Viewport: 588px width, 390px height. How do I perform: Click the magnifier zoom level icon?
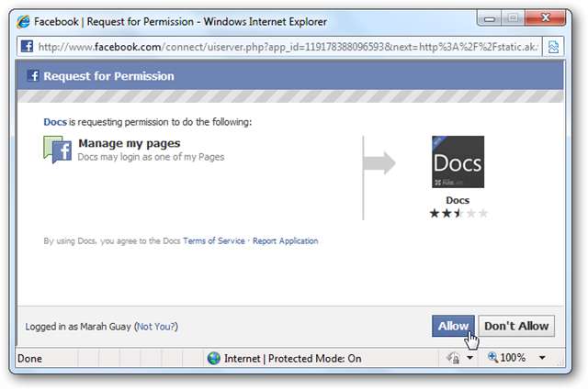pyautogui.click(x=493, y=358)
